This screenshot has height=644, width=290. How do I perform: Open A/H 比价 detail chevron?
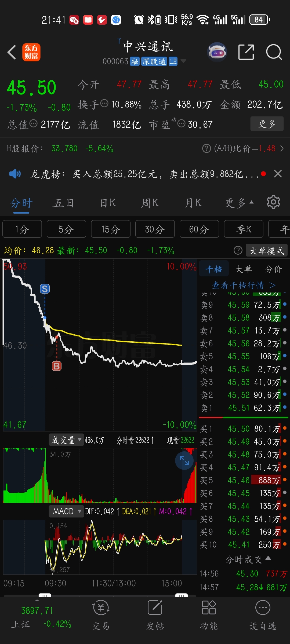point(282,148)
